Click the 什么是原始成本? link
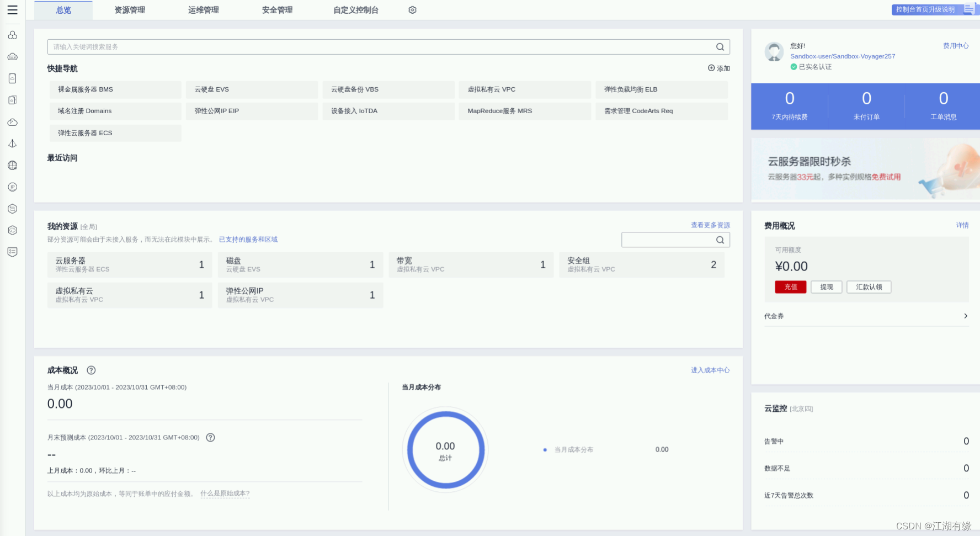The width and height of the screenshot is (980, 536). (x=225, y=493)
